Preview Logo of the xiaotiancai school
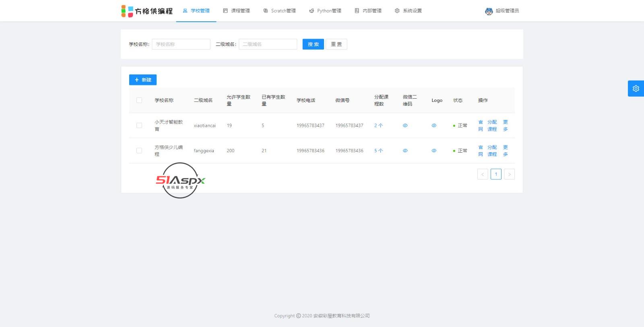 tap(434, 126)
